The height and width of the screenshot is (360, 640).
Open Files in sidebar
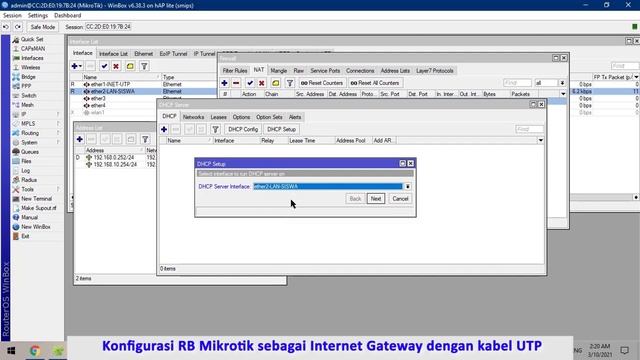point(26,161)
